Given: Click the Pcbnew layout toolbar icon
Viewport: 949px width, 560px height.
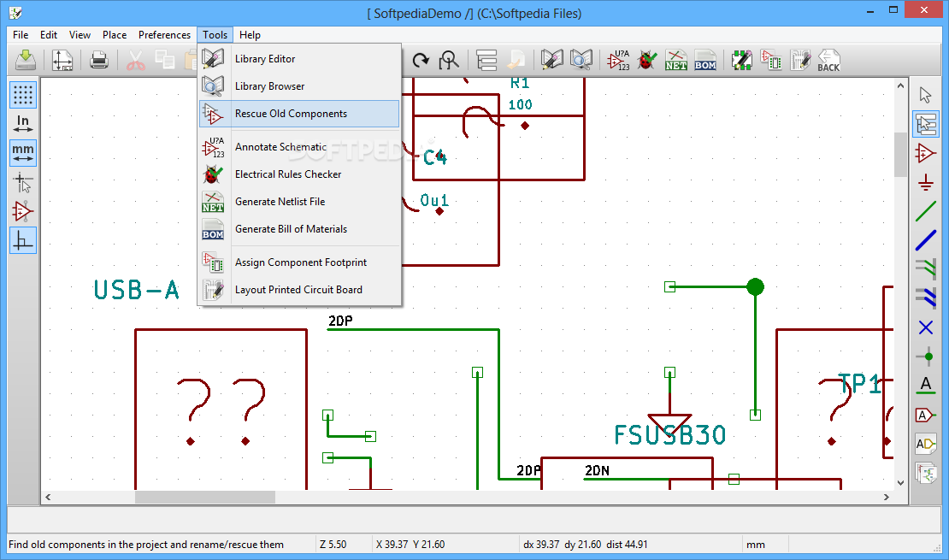Looking at the screenshot, I should pyautogui.click(x=800, y=60).
